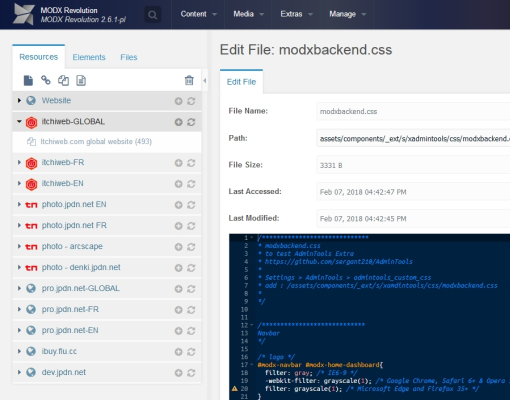Expand the pro.jpdn.net-GLOBAL tree node
The width and height of the screenshot is (510, 400).
point(19,288)
